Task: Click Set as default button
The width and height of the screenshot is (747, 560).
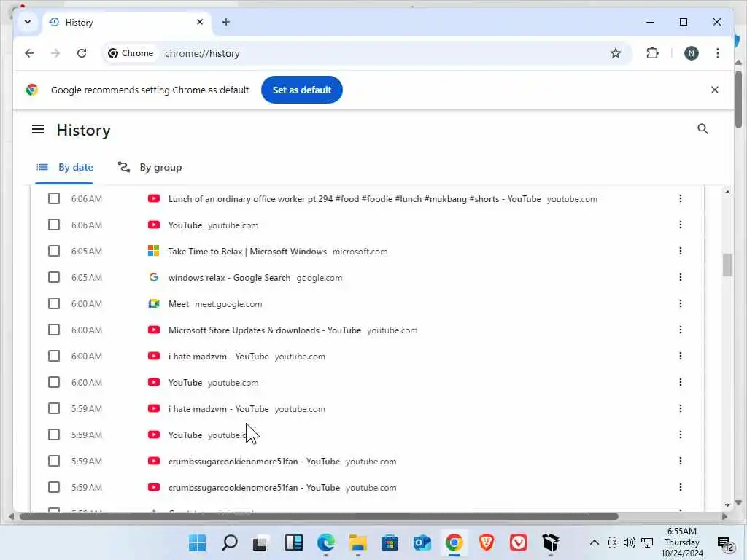Action: [x=301, y=90]
